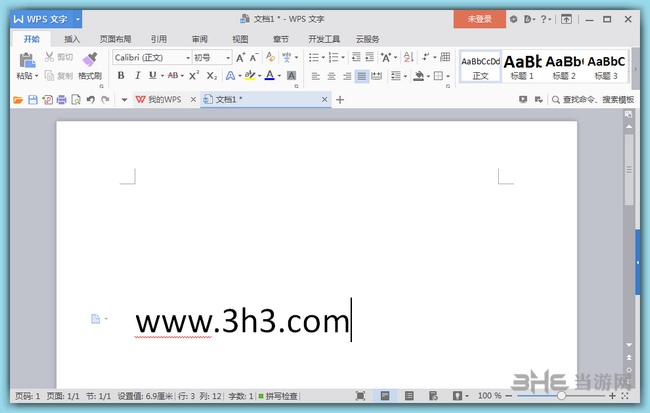This screenshot has height=413, width=650.
Task: Add new document tab with plus
Action: [x=340, y=100]
